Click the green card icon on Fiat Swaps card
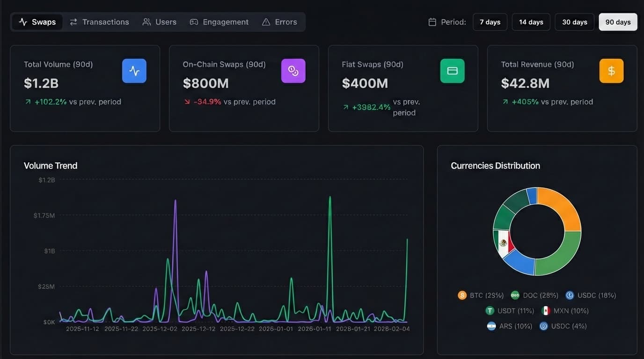The width and height of the screenshot is (644, 359). pos(453,71)
